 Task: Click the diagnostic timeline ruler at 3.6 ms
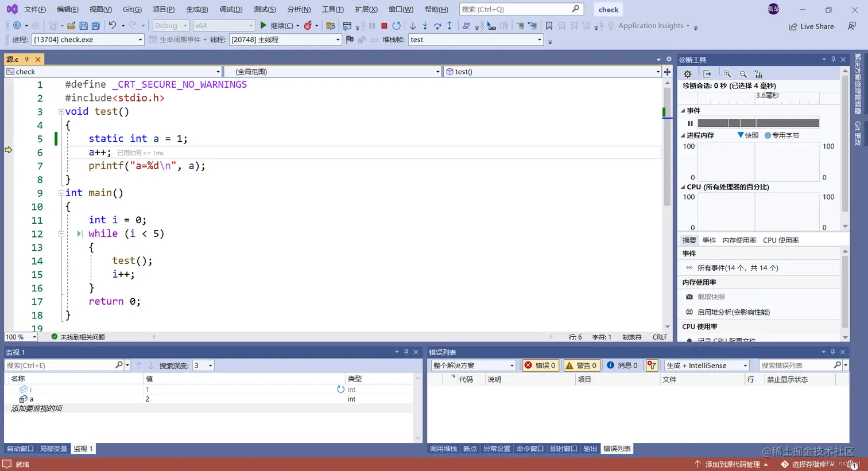tap(767, 96)
